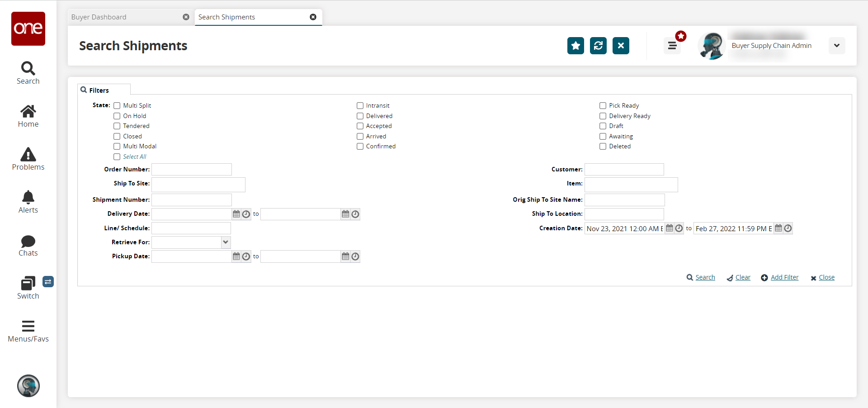Check the On Hold state
Screen dimensions: 868x408
coord(117,116)
